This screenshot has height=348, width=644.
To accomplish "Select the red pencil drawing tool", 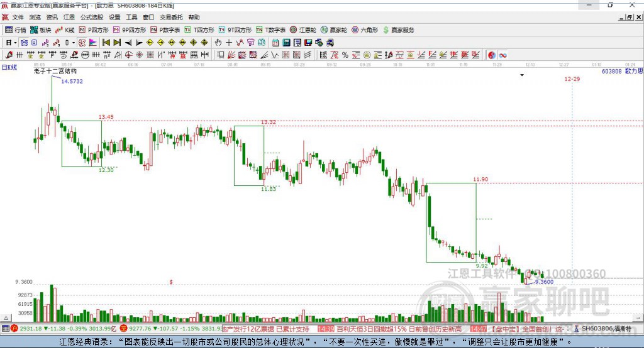I will (x=9, y=55).
